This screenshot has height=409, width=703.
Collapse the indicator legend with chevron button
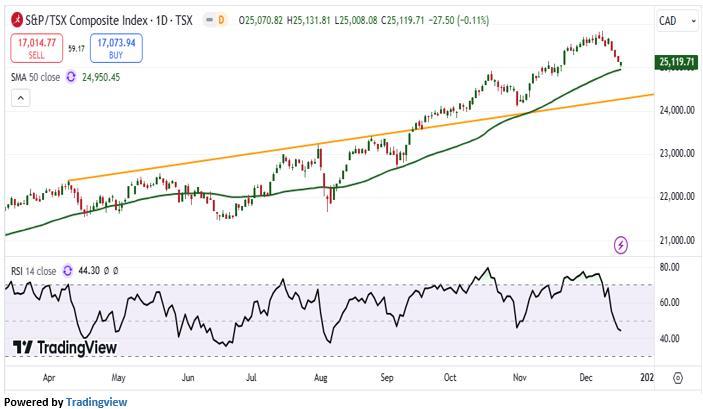(21, 98)
